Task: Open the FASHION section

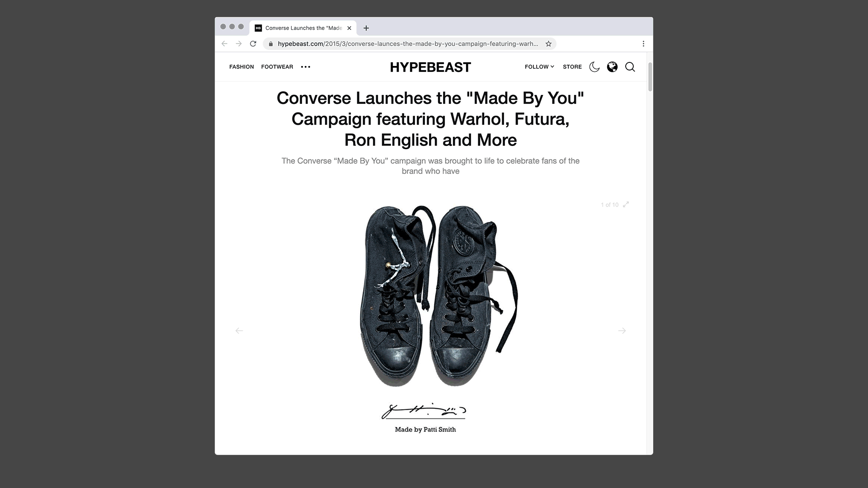Action: [x=241, y=67]
